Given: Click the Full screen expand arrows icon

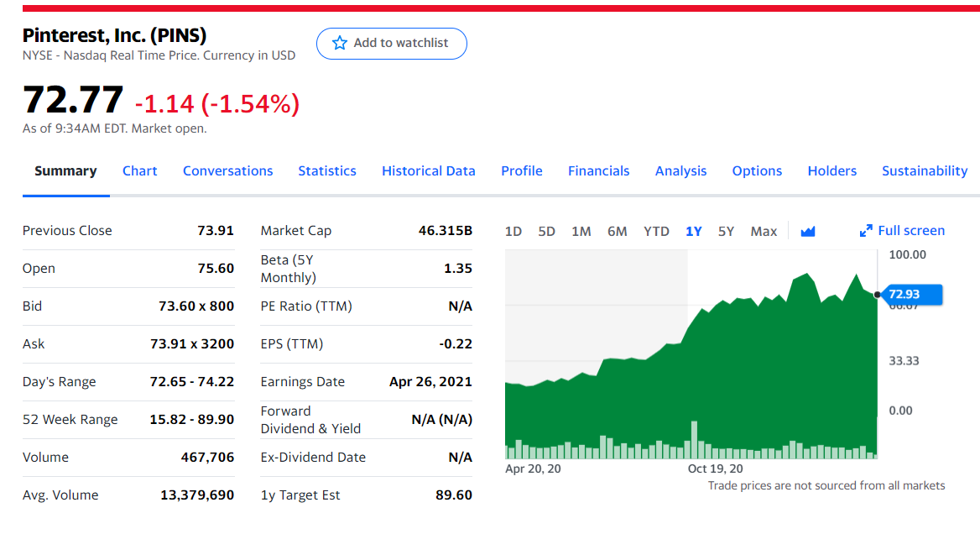Looking at the screenshot, I should pos(866,231).
